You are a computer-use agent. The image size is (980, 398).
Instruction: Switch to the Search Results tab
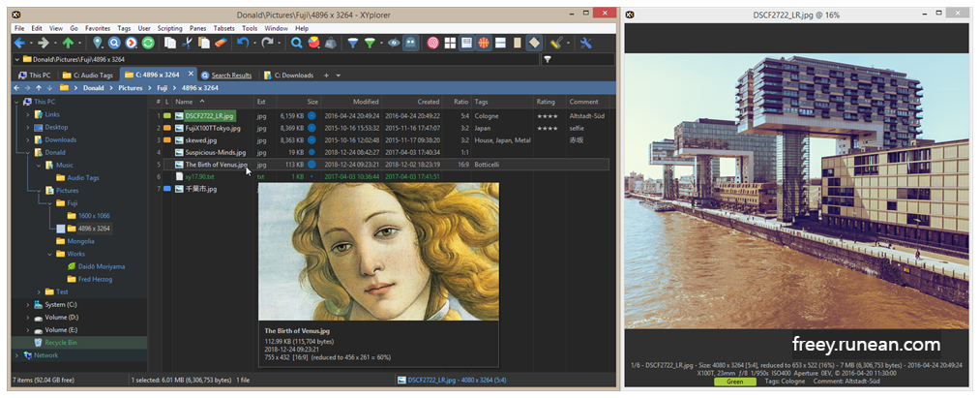226,76
